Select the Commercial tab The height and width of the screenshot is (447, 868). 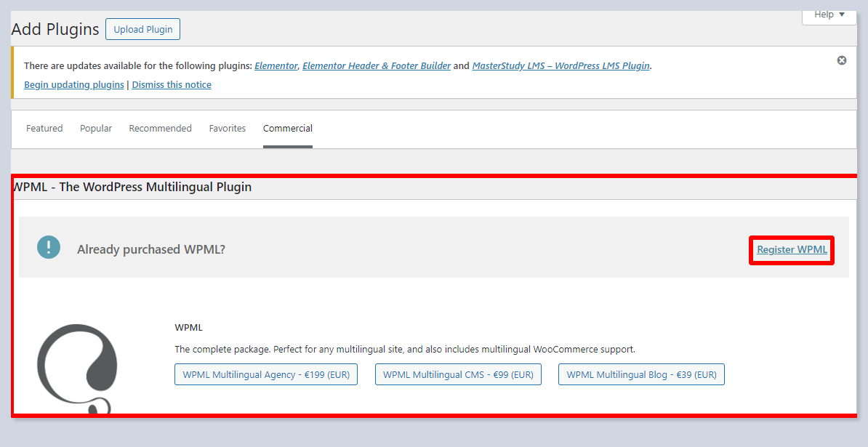(288, 129)
